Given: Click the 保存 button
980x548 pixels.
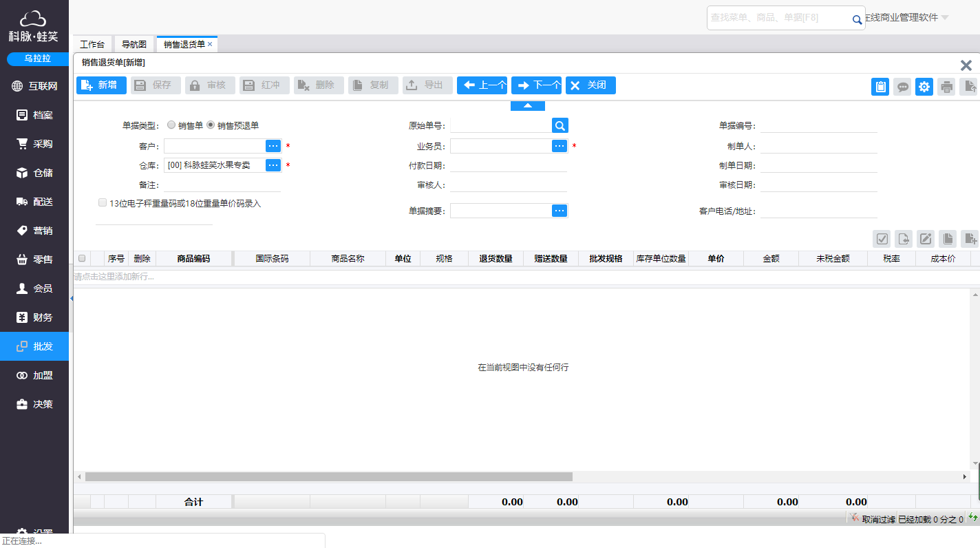Looking at the screenshot, I should tap(156, 85).
